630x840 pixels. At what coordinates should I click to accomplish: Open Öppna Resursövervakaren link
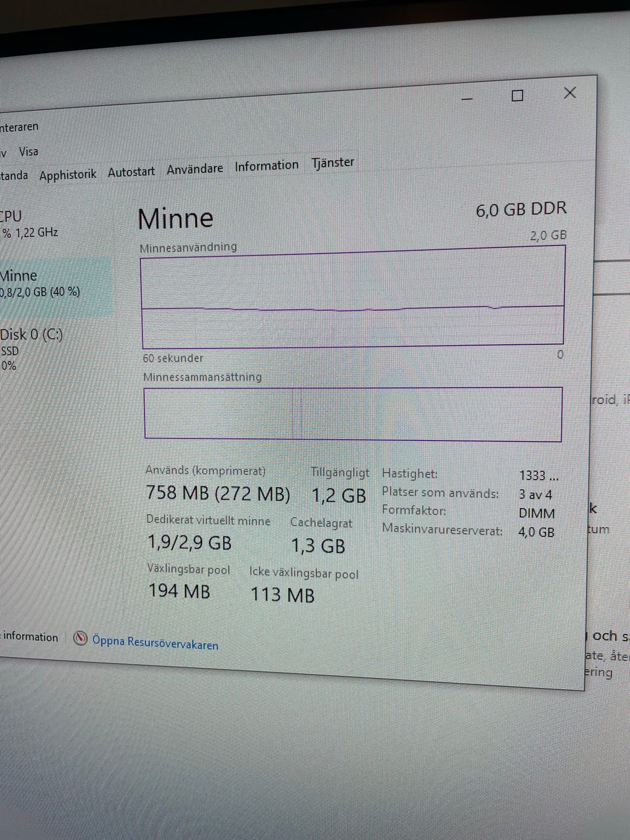coord(155,642)
